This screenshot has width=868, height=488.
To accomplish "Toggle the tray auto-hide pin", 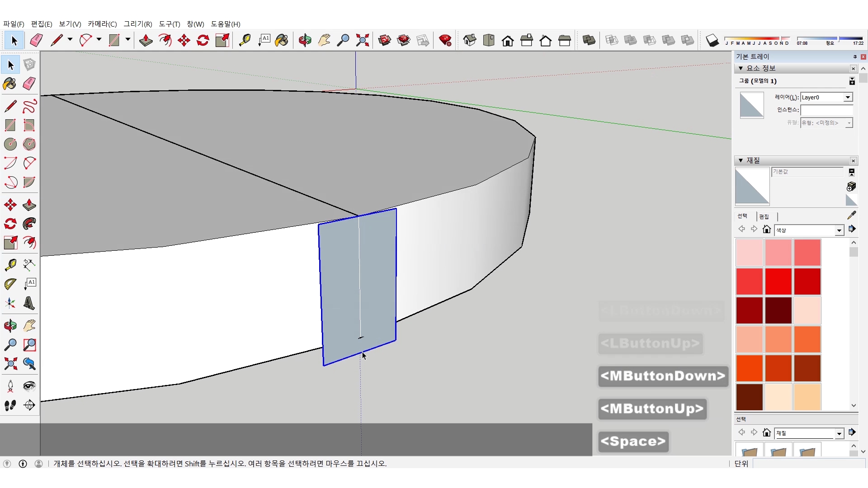I will [854, 56].
